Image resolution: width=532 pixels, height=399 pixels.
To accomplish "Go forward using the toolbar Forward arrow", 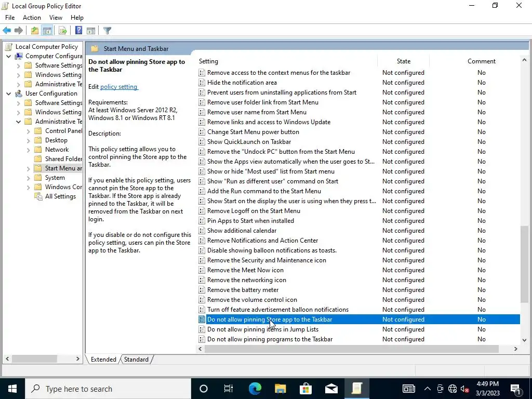I will 19,31.
